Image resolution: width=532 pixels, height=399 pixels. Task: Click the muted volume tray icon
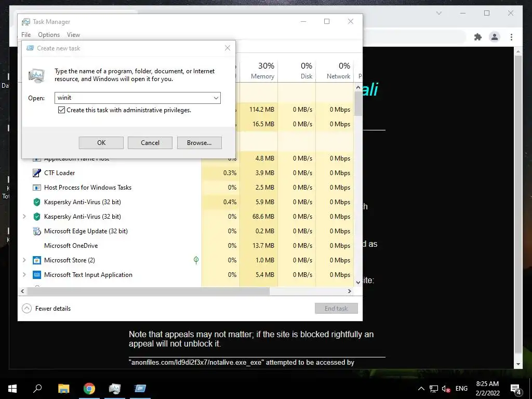tap(446, 389)
